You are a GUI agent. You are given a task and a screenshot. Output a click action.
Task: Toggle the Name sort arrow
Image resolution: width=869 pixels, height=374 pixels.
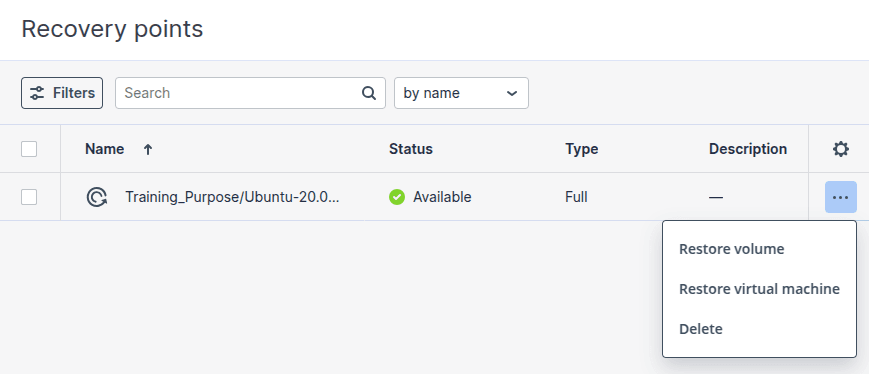click(147, 149)
